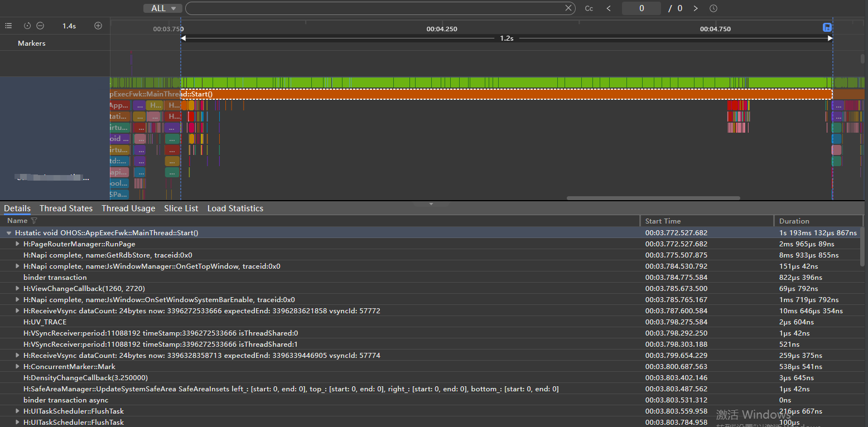Image resolution: width=868 pixels, height=427 pixels.
Task: Expand the ConcurrentMarker::Mark row
Action: tap(17, 367)
